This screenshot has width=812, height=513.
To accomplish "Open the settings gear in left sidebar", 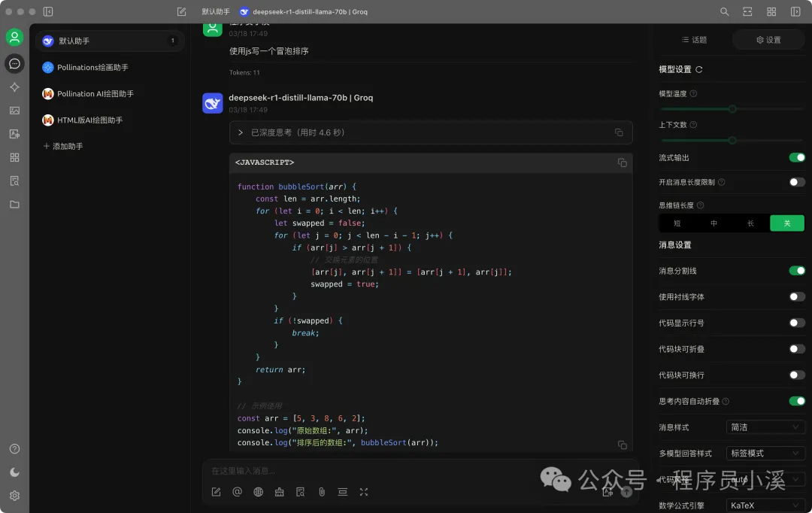I will pos(14,496).
